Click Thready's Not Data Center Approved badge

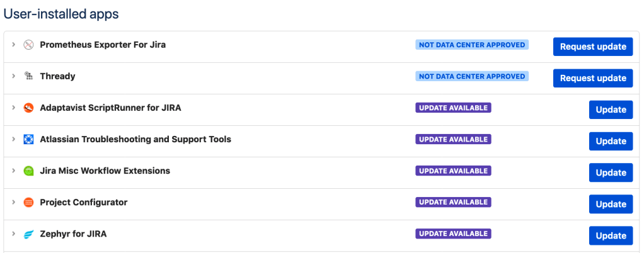coord(471,76)
